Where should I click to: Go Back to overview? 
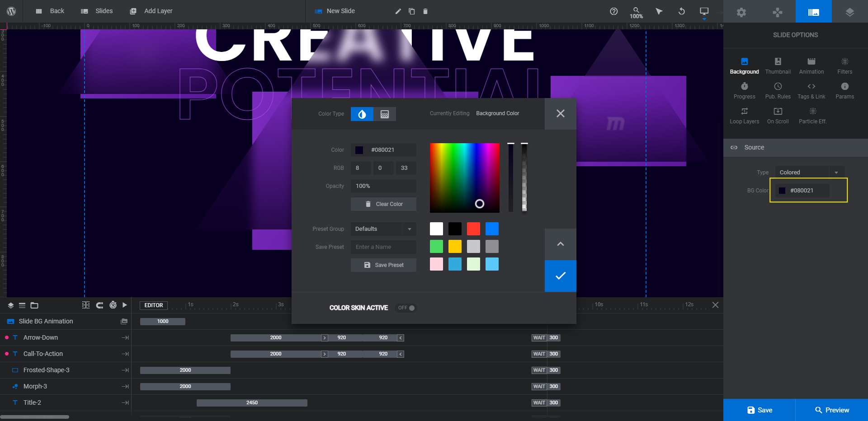pos(50,11)
